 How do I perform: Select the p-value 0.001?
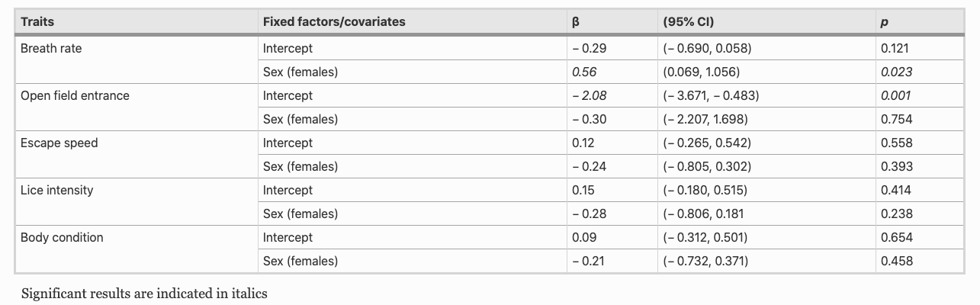click(x=895, y=95)
